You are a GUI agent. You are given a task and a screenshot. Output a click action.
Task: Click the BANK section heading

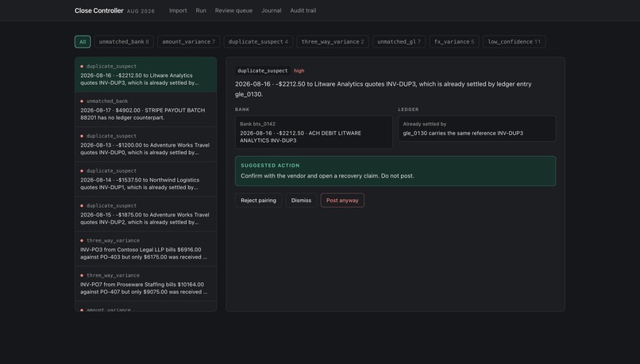tap(242, 109)
